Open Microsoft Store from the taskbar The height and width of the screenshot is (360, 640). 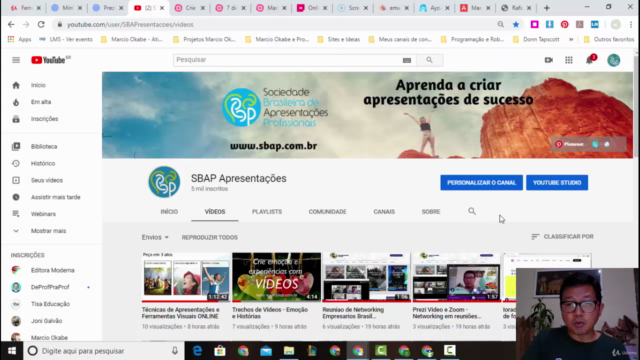(220, 351)
